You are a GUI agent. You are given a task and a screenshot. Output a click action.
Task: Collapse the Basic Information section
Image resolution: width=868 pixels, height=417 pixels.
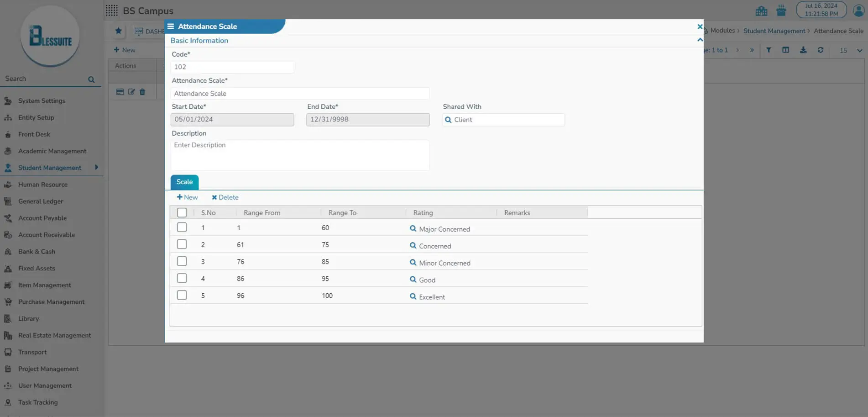tap(700, 40)
